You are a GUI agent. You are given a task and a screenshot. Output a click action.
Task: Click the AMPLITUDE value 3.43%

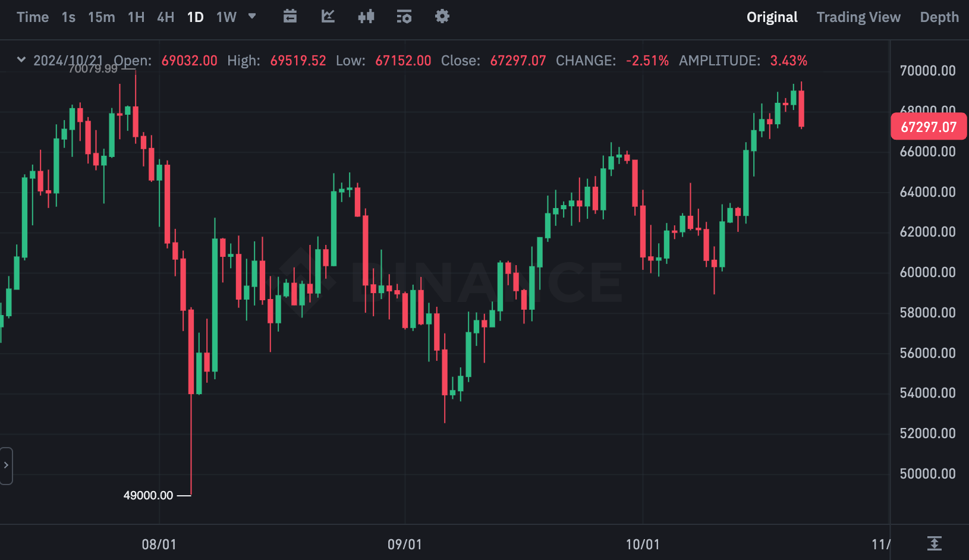point(789,61)
